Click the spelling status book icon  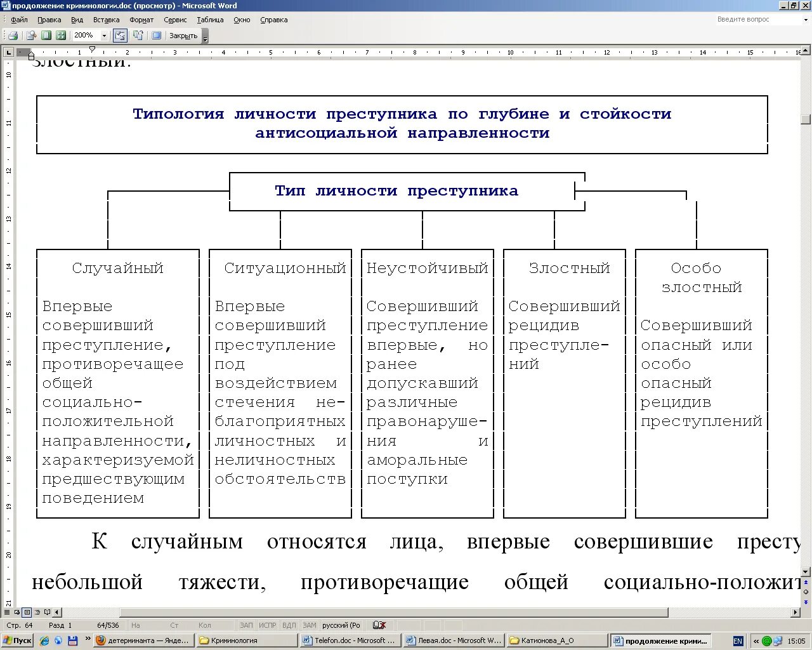click(x=378, y=625)
